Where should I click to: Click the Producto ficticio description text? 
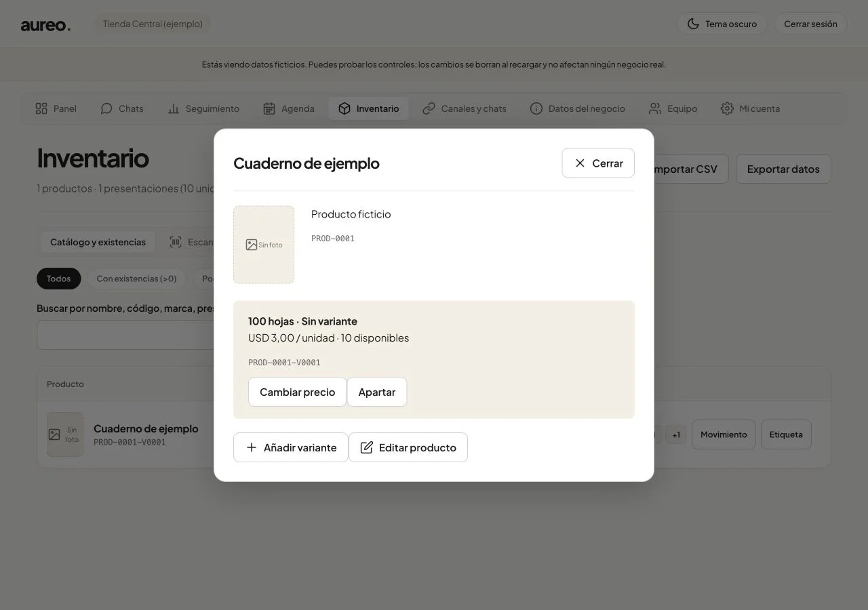[x=351, y=214]
